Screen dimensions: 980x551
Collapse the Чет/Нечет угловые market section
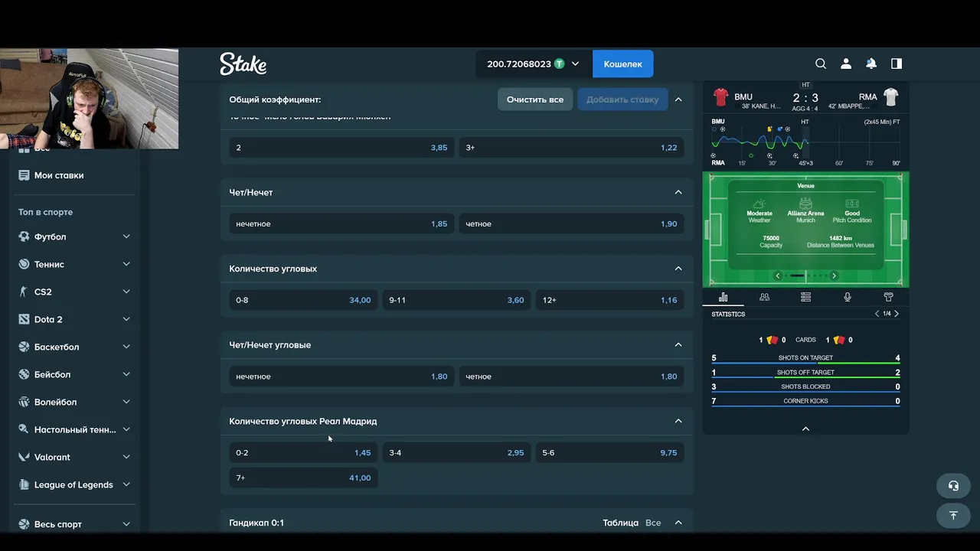[678, 344]
